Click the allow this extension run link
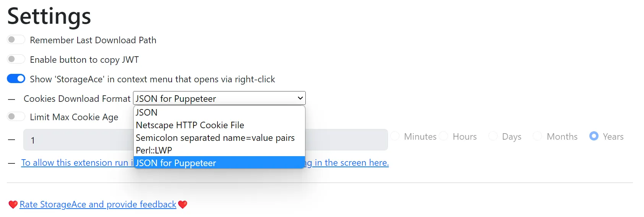Image resolution: width=644 pixels, height=217 pixels. 76,163
